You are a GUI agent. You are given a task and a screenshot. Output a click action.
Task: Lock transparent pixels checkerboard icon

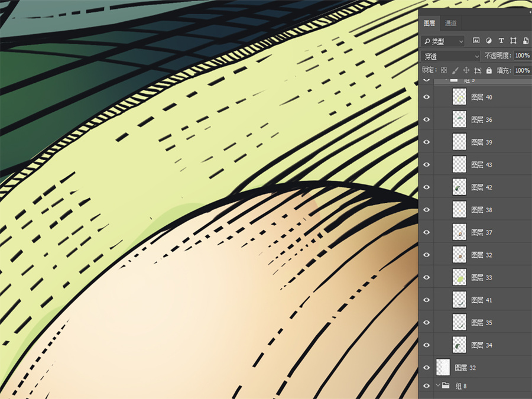pyautogui.click(x=444, y=70)
